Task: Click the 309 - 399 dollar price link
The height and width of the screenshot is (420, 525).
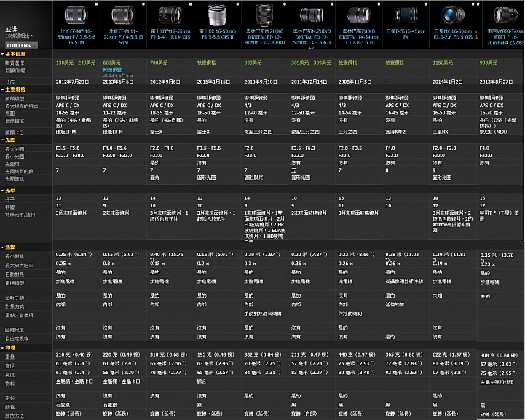Action: tap(311, 63)
